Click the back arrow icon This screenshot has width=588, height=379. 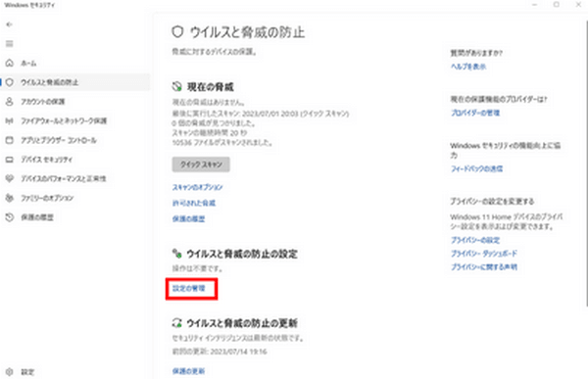tap(10, 24)
